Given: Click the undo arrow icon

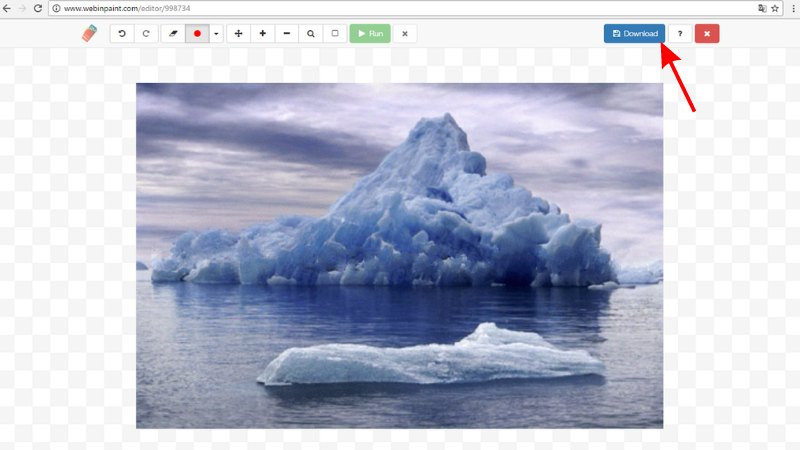Looking at the screenshot, I should (122, 34).
